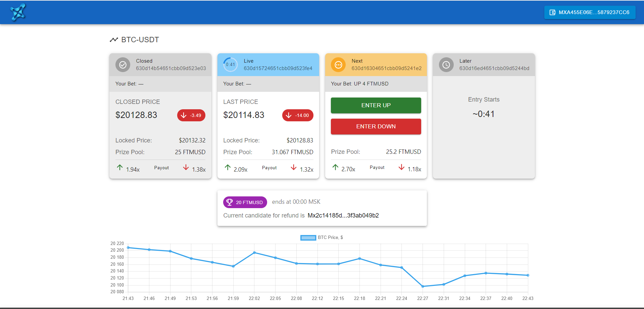644x309 pixels.
Task: Click locked price $20132.32
Action: pyautogui.click(x=192, y=140)
